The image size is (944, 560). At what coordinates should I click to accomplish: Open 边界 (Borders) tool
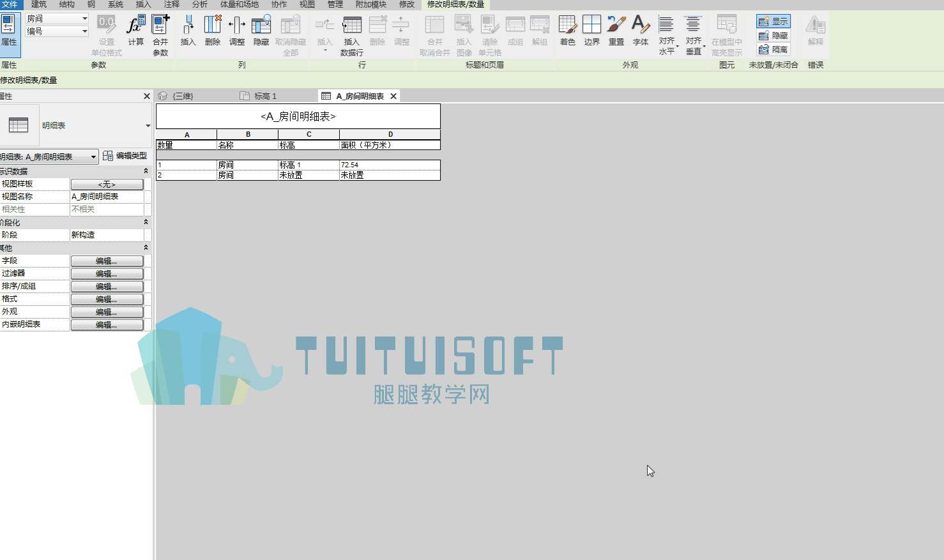592,31
